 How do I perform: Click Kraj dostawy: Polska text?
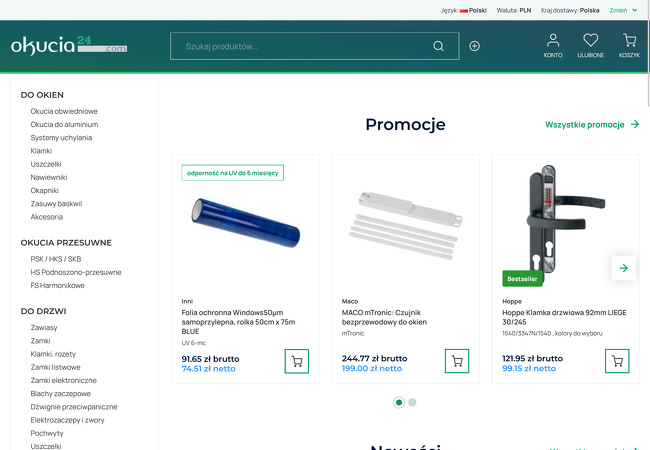coord(570,10)
